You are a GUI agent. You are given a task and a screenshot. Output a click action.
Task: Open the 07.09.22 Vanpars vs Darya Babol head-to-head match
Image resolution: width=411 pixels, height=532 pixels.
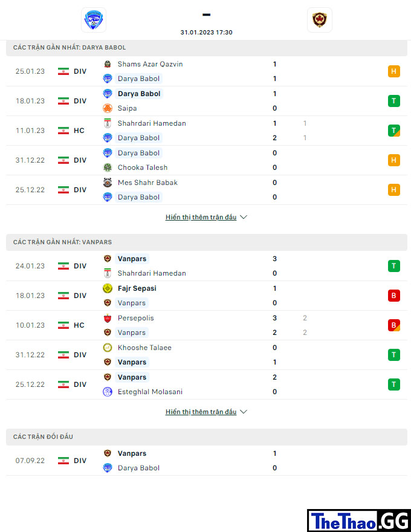pyautogui.click(x=207, y=461)
